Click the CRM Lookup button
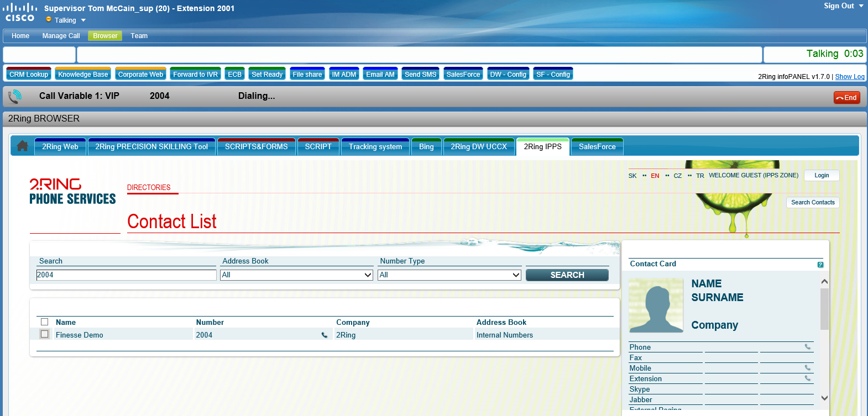The height and width of the screenshot is (416, 868). [x=29, y=74]
